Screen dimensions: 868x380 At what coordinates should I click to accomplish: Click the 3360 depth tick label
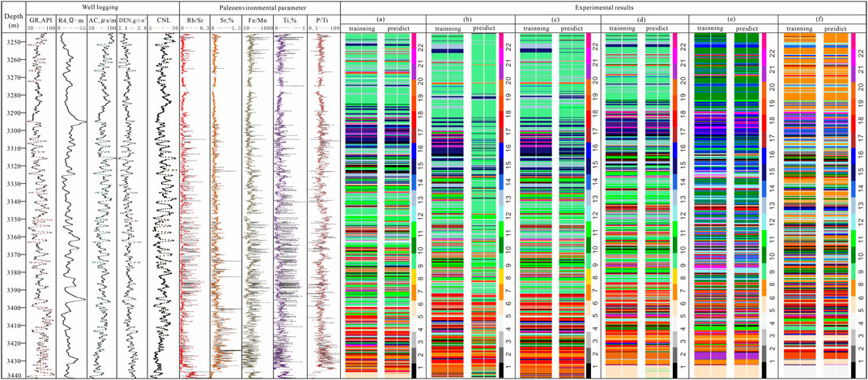click(12, 237)
